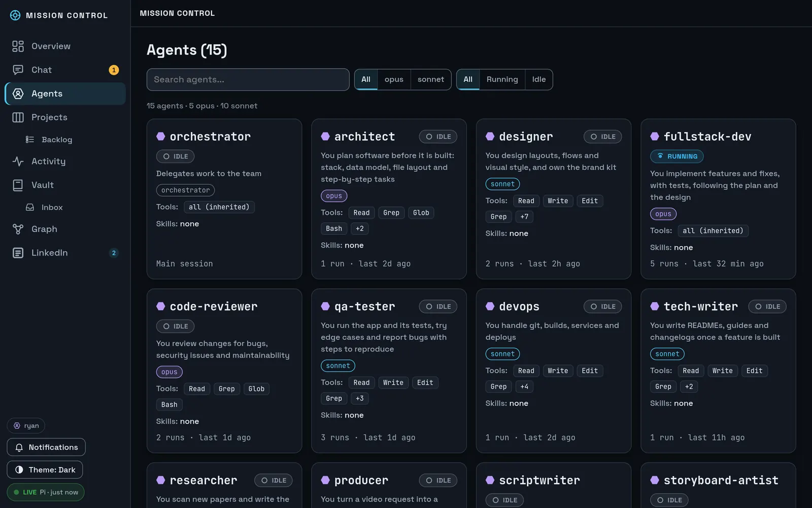Click the Backlog list icon

(x=30, y=140)
